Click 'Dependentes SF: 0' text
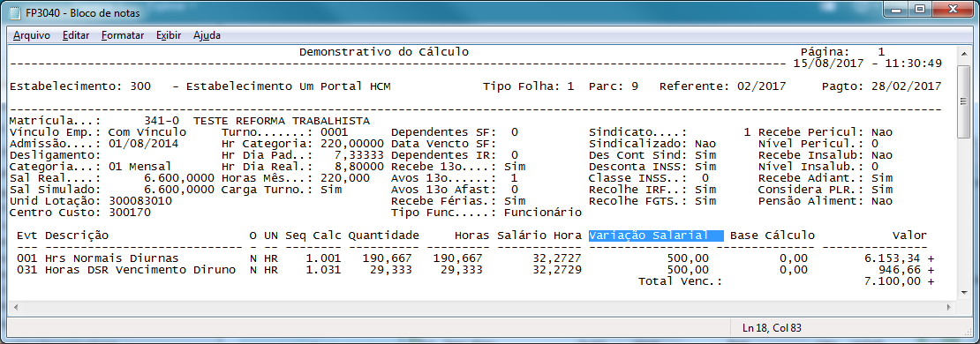This screenshot has height=344, width=980. click(x=455, y=132)
